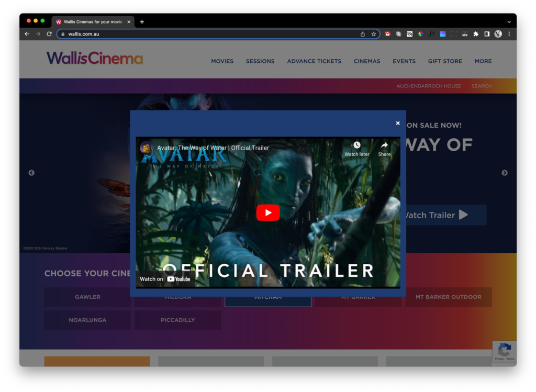Click the "ON SALE NOW!" banner text
Screen dimensions: 536x392
434,126
